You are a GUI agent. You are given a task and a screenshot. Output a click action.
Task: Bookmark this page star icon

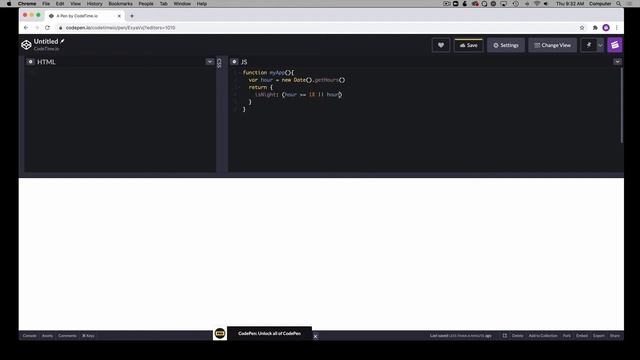click(x=582, y=28)
